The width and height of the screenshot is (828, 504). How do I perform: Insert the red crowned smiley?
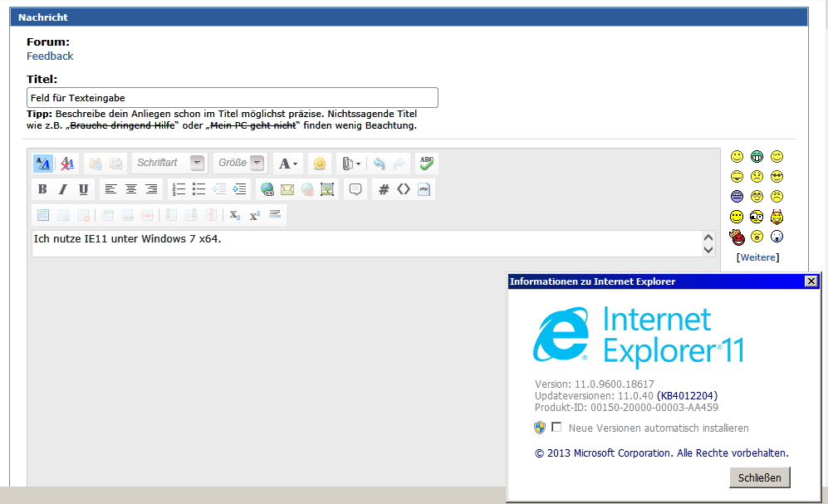pyautogui.click(x=737, y=237)
